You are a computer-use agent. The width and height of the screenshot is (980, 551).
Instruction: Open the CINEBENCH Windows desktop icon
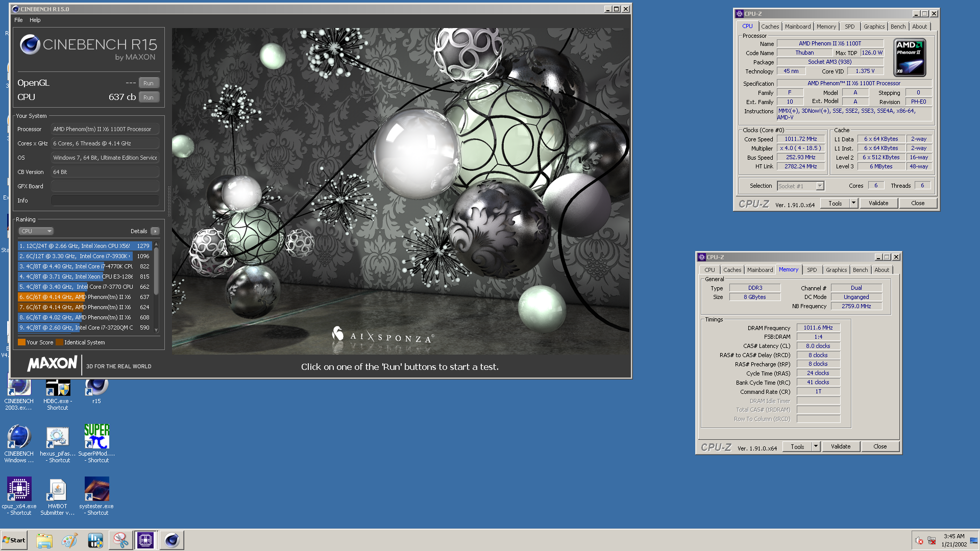19,444
